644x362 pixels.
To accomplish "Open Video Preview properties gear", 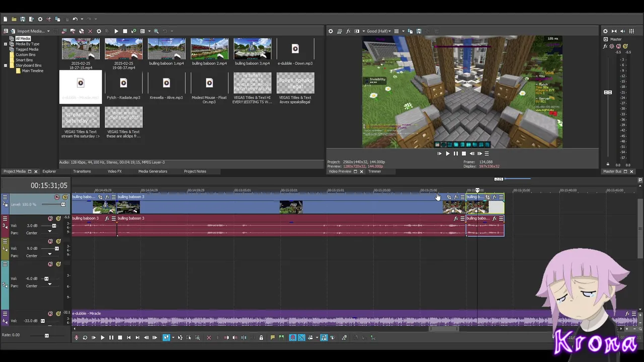I will [331, 31].
